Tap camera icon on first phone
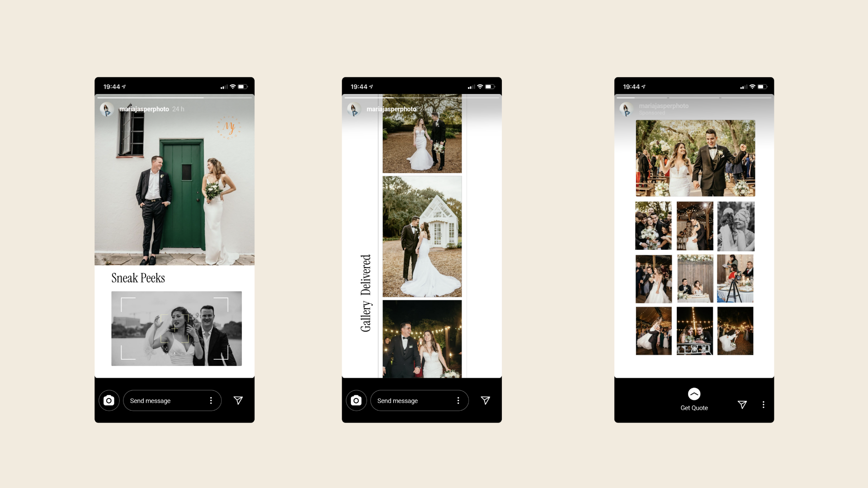 coord(109,400)
